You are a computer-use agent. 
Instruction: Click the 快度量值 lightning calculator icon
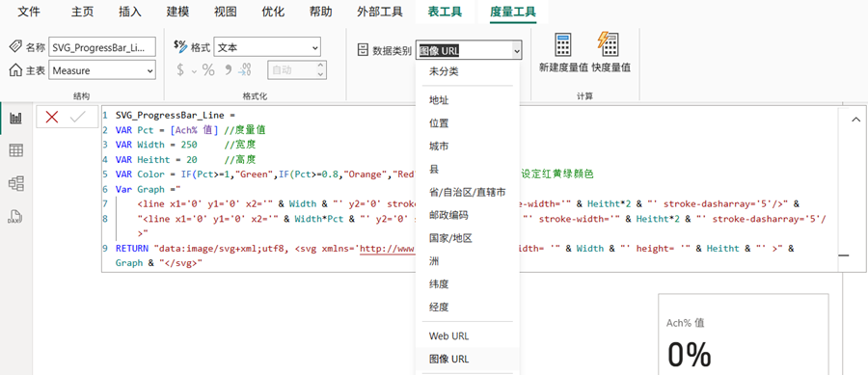coord(608,44)
